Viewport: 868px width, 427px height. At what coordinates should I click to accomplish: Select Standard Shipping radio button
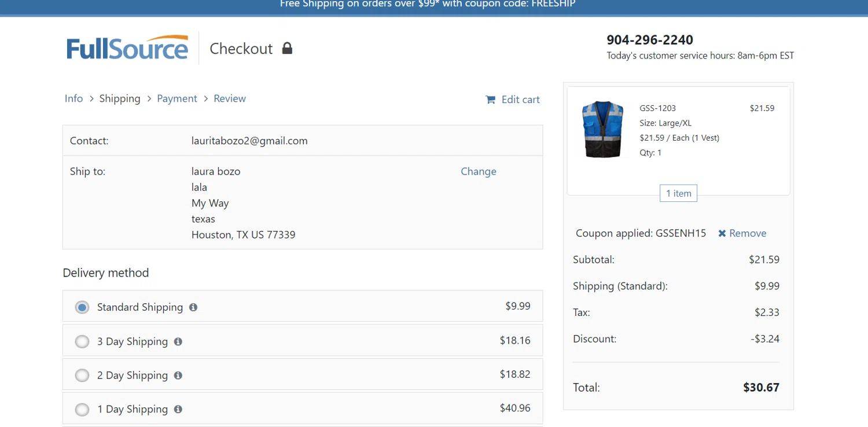pyautogui.click(x=82, y=307)
